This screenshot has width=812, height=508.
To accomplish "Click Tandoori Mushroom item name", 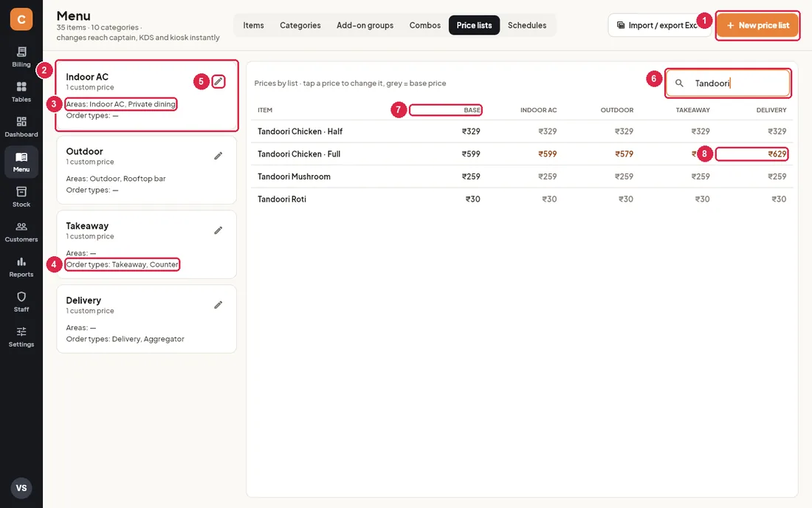I will coord(294,176).
